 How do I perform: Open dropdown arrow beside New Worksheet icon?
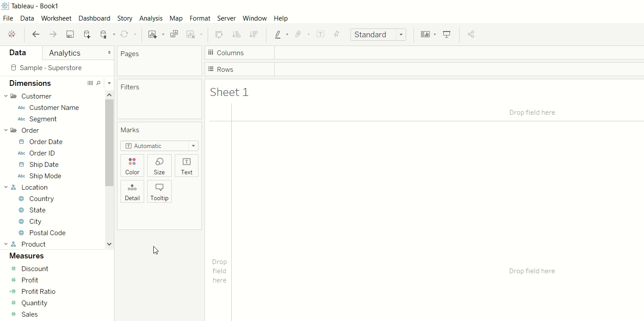(x=163, y=35)
